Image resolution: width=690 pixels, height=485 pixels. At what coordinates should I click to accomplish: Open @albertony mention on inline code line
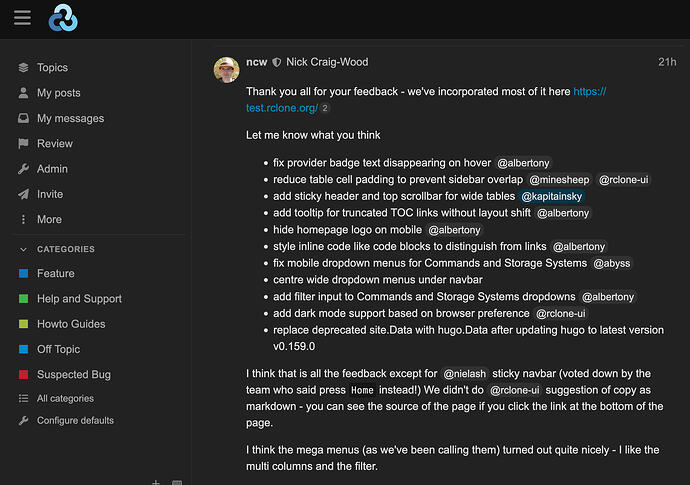579,246
